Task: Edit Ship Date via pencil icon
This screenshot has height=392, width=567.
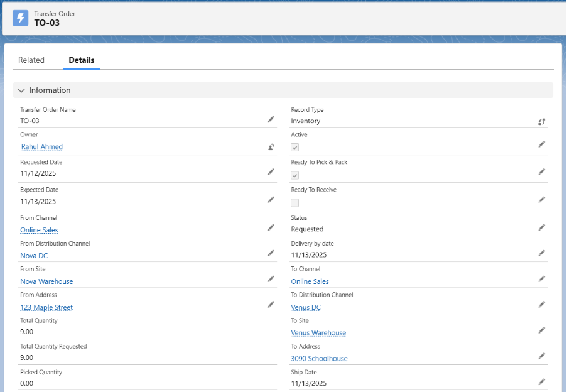Action: tap(541, 381)
